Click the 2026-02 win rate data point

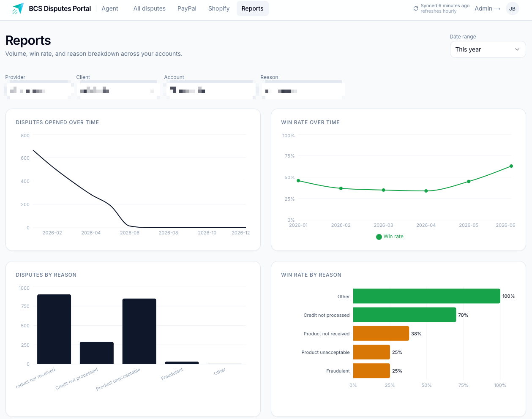click(341, 188)
